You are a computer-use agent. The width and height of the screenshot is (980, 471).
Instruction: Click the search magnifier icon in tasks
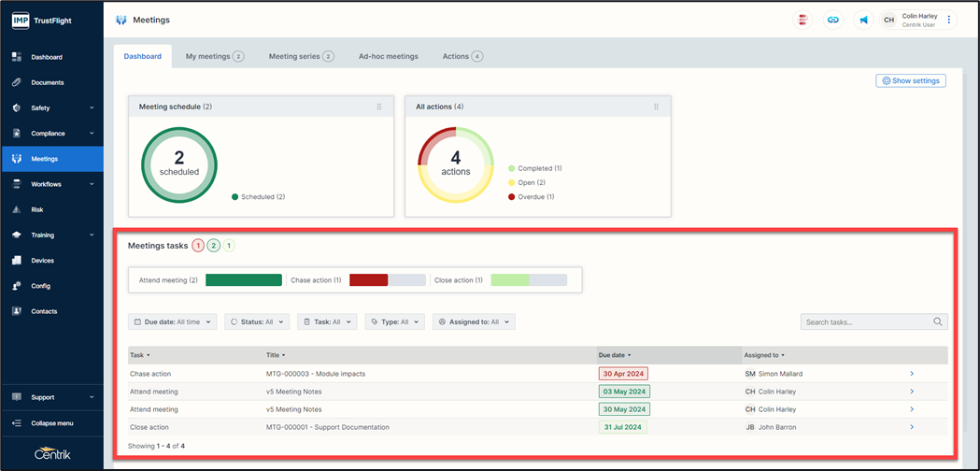938,321
